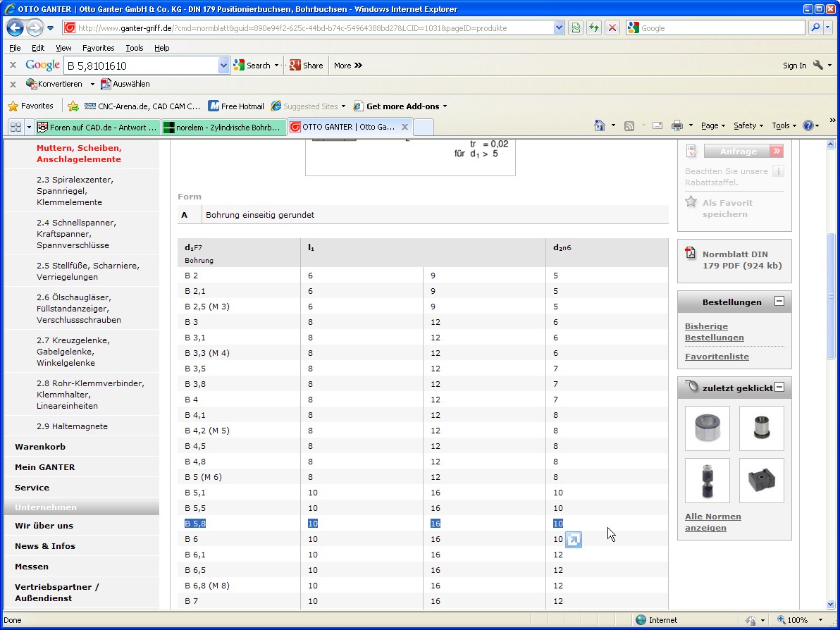The width and height of the screenshot is (840, 630).
Task: Click the blue accelerator arrow icon
Action: point(573,540)
